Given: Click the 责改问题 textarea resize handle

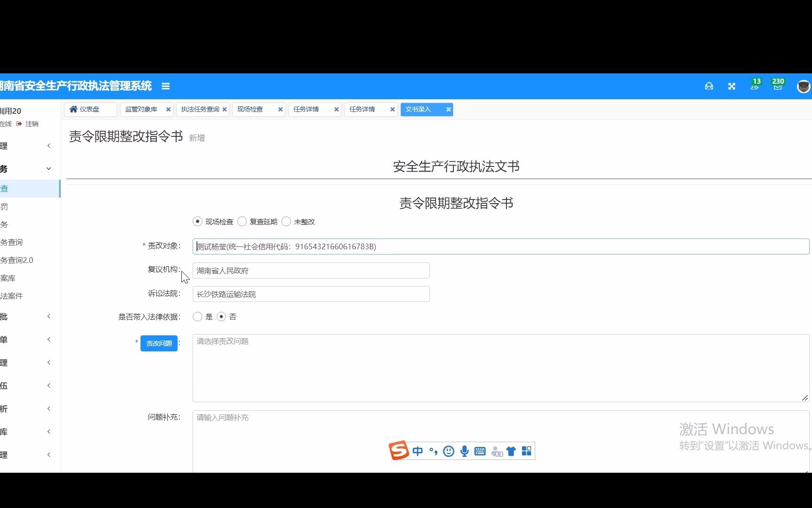Looking at the screenshot, I should (805, 398).
